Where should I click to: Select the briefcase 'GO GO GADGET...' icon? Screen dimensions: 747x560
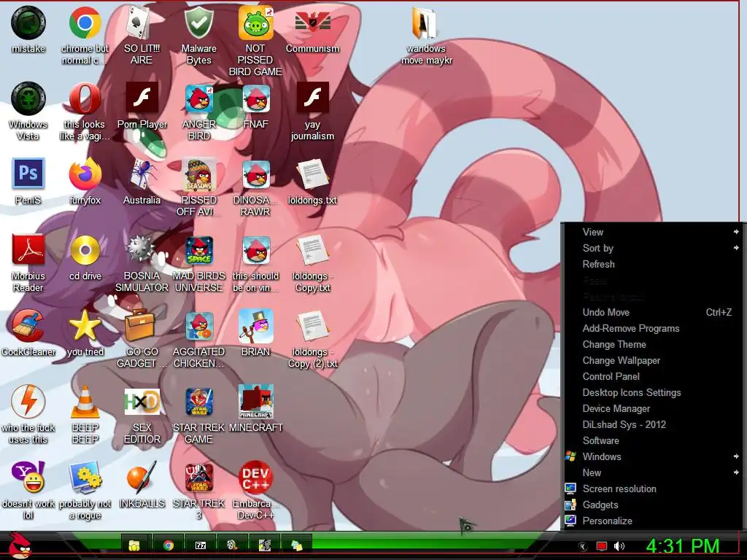pyautogui.click(x=142, y=338)
